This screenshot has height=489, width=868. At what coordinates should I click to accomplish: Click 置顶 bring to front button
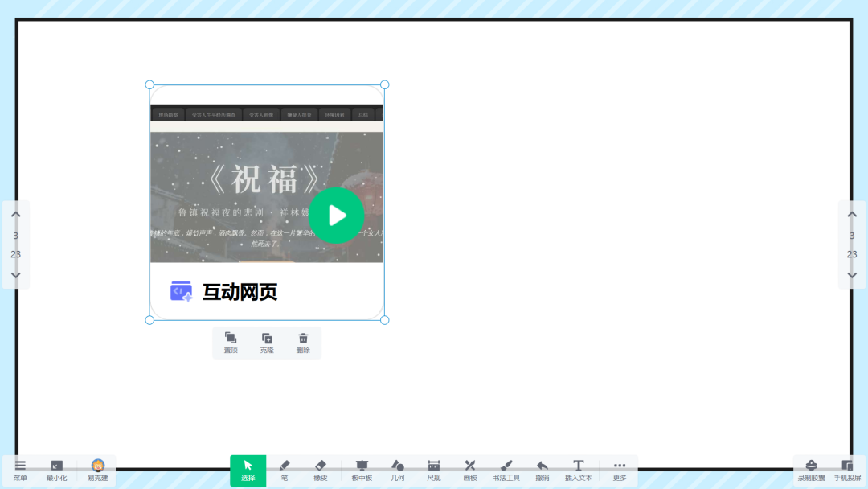(x=231, y=343)
